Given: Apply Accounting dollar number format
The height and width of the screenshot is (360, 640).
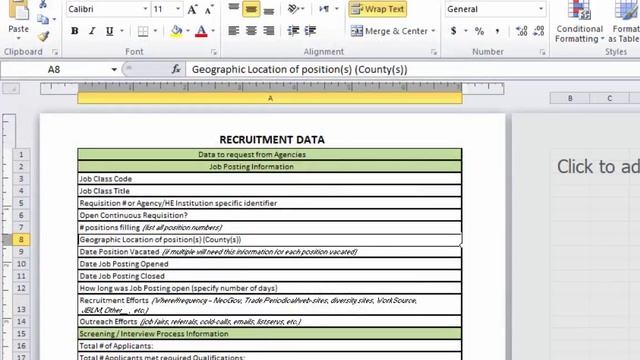Looking at the screenshot, I should pyautogui.click(x=453, y=31).
